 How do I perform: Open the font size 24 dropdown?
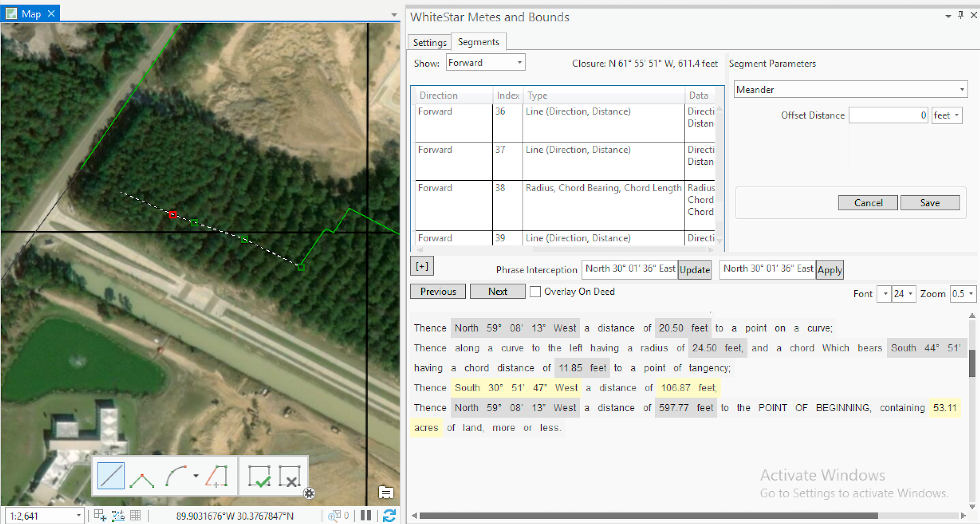coord(903,294)
